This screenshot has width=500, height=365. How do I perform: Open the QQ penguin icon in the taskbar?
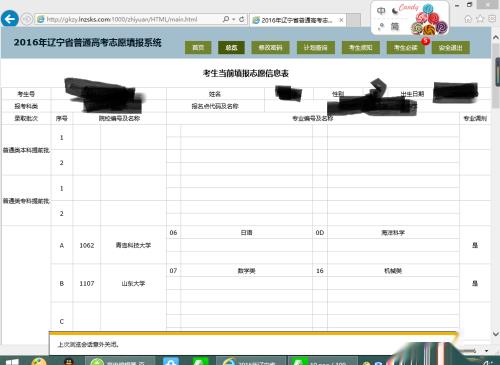click(x=69, y=361)
